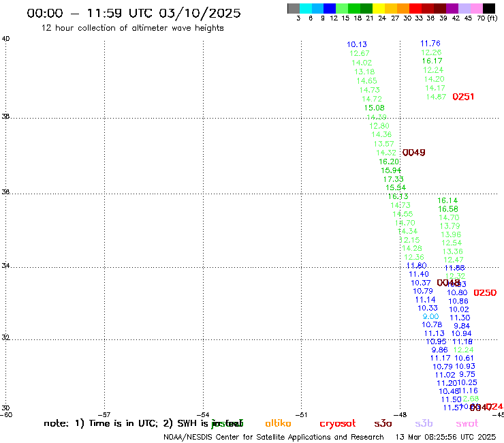Select the 'cryosat' satellite legend label

tap(338, 424)
